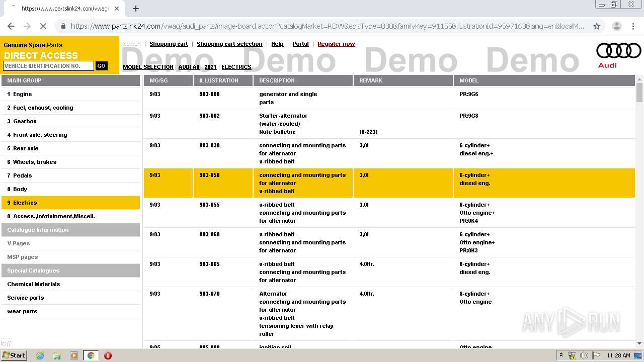Open the Chrome three-dot menu

634,26
